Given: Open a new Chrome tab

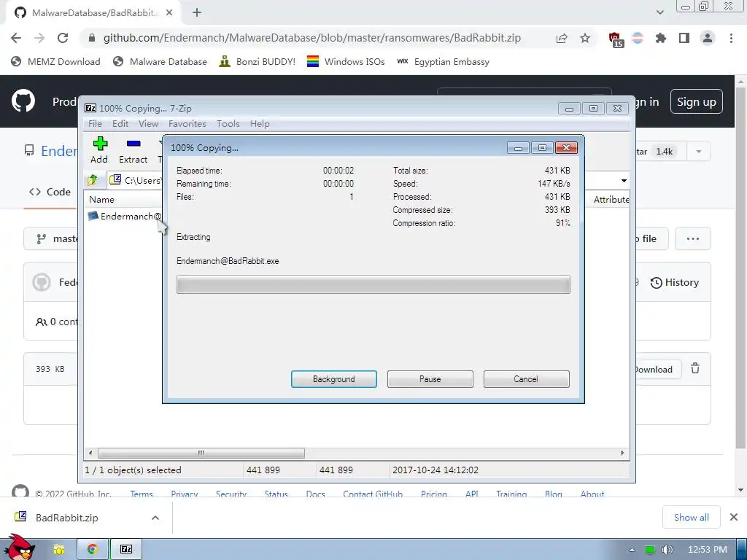Looking at the screenshot, I should pyautogui.click(x=197, y=13).
